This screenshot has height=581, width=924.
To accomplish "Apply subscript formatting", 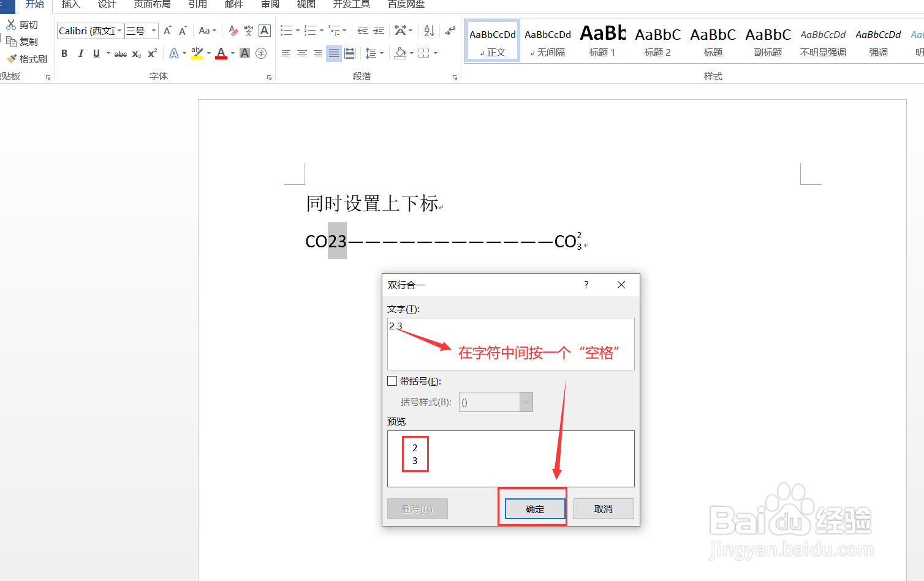I will click(x=137, y=54).
